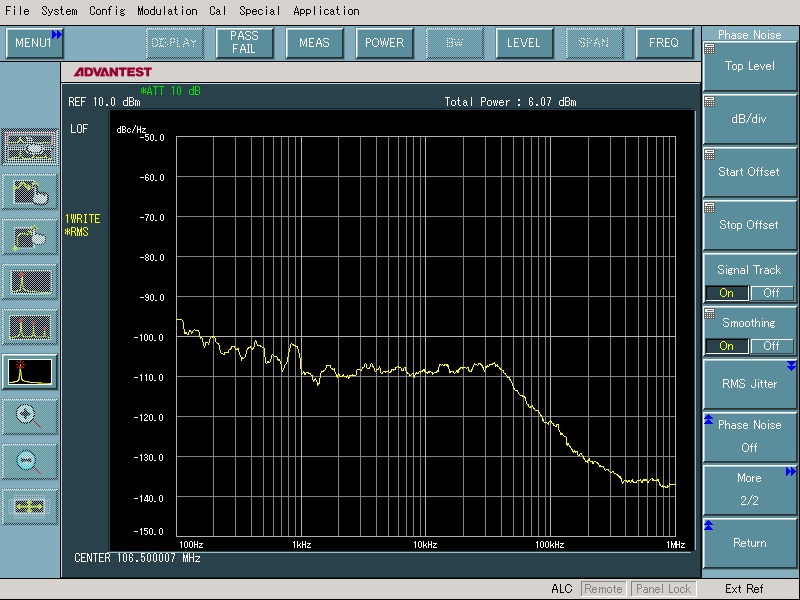Click keypad icon on Stop Offset softkey
800x600 pixels.
point(710,208)
